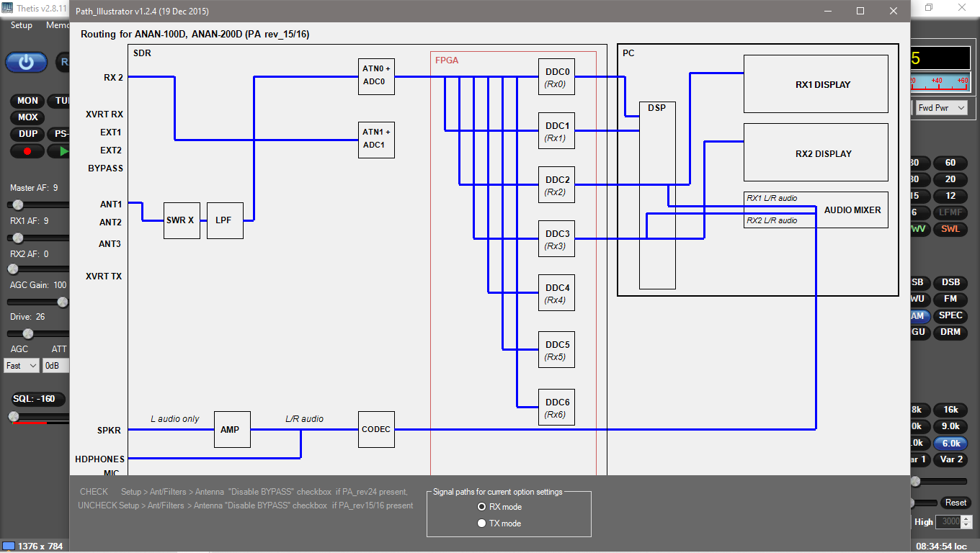Screen dimensions: 980x553
Task: Click the screen-size icon in status bar
Action: click(9, 546)
